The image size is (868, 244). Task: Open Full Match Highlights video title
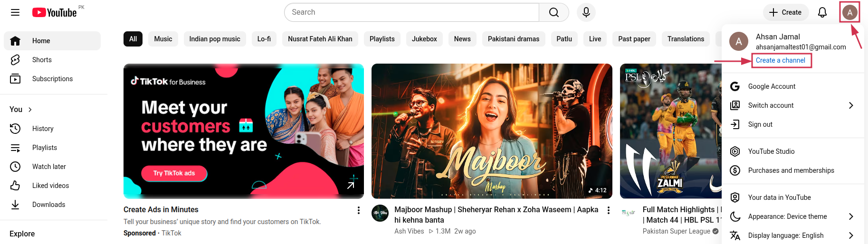[x=682, y=215]
